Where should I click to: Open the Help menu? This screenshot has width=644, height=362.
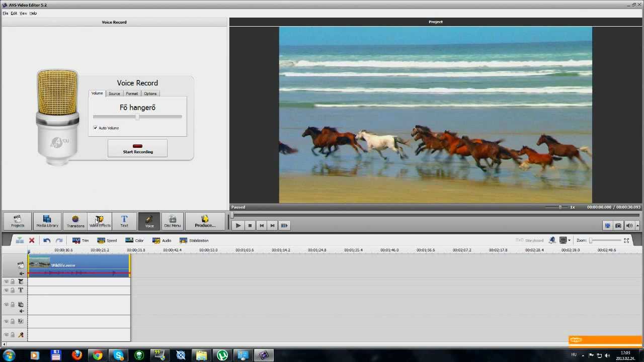[33, 13]
